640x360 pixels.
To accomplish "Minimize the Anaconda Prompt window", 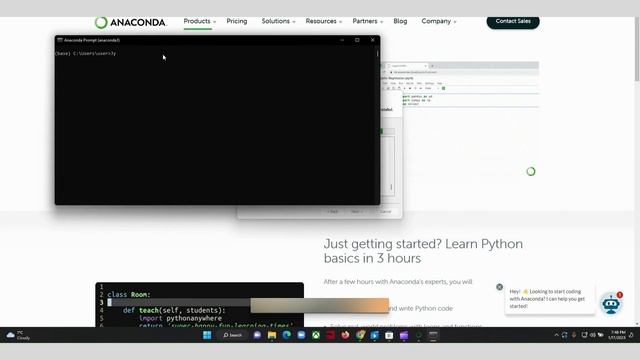I will tap(342, 40).
